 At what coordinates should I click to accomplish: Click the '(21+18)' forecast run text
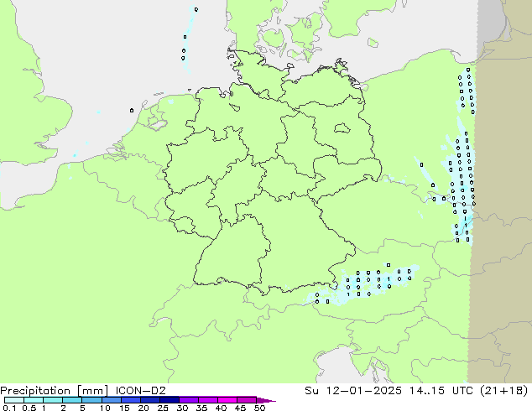(504, 390)
